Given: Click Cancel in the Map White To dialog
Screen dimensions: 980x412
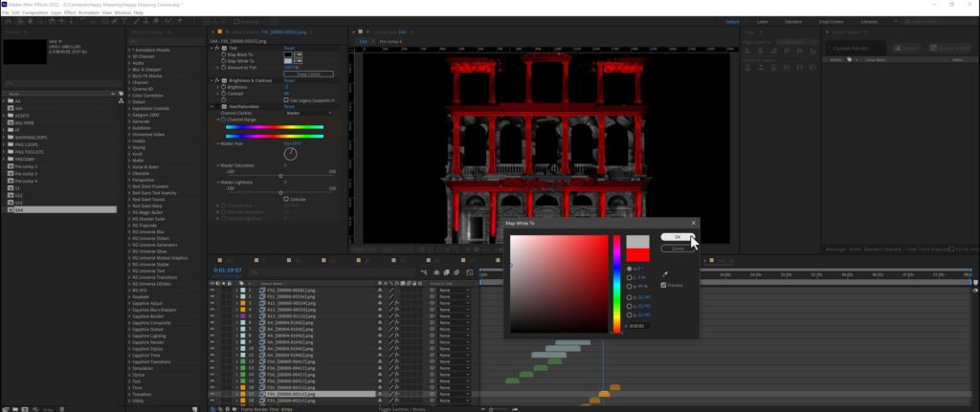Looking at the screenshot, I should (x=678, y=249).
